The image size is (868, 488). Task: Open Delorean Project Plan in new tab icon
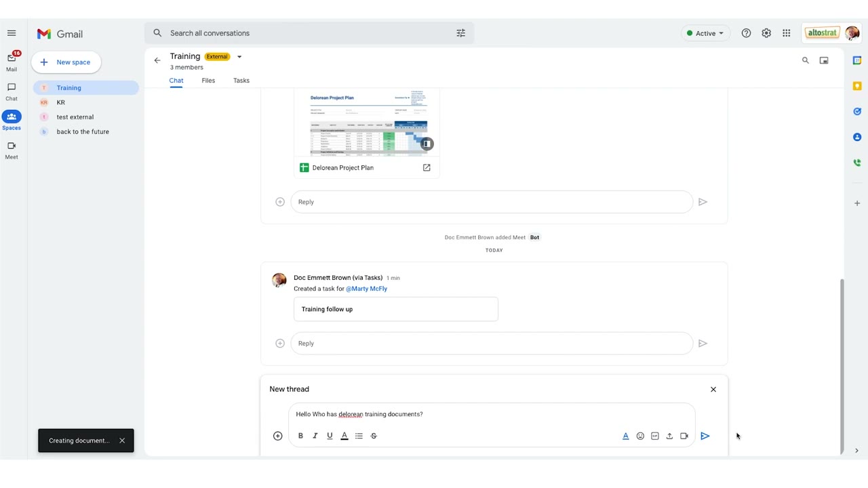(x=427, y=167)
